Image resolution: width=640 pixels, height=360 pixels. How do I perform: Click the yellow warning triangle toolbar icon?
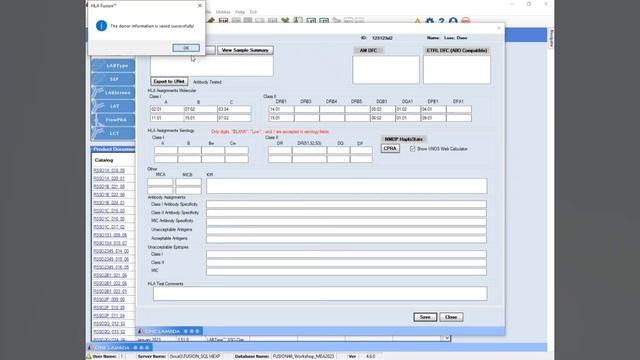[x=418, y=21]
